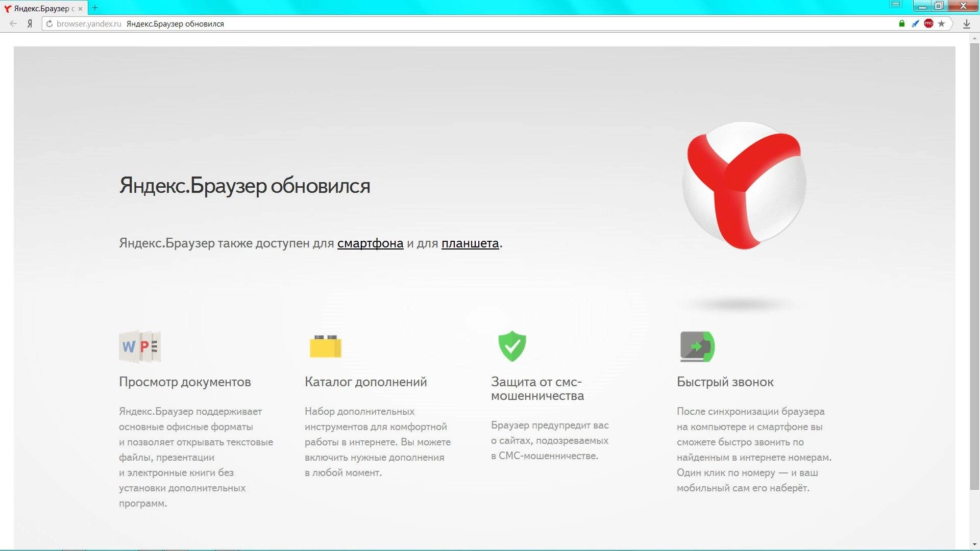Click the Яндекс.Браузер обновился headline
The image size is (980, 551).
click(244, 186)
